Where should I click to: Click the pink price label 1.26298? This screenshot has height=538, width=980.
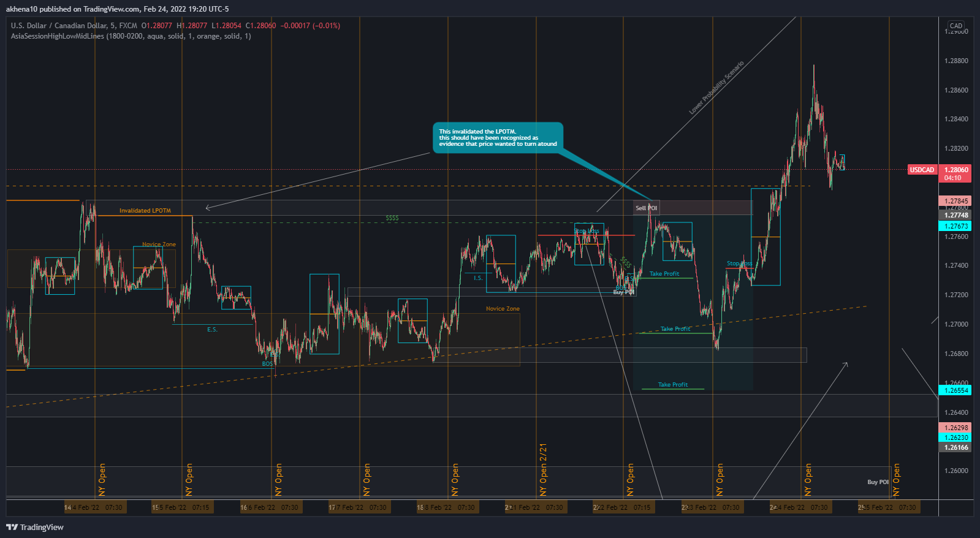point(955,428)
